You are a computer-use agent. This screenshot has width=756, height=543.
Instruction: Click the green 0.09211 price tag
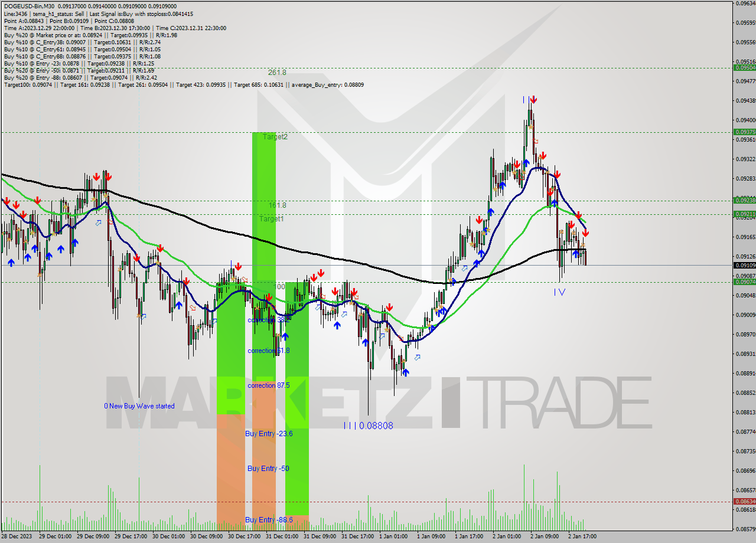(x=744, y=214)
